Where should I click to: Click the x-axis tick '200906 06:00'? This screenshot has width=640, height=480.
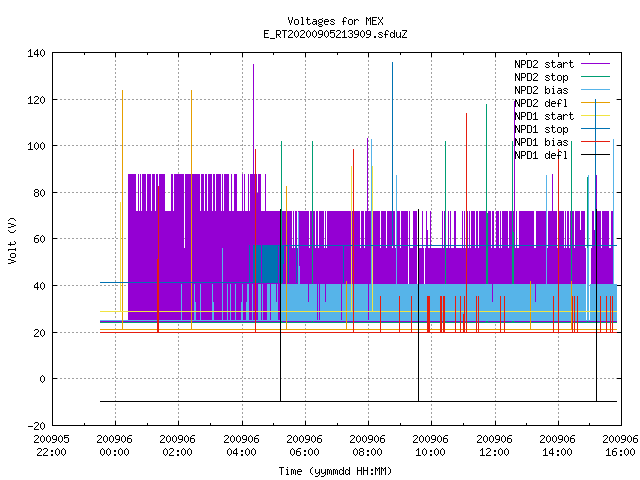click(x=304, y=446)
